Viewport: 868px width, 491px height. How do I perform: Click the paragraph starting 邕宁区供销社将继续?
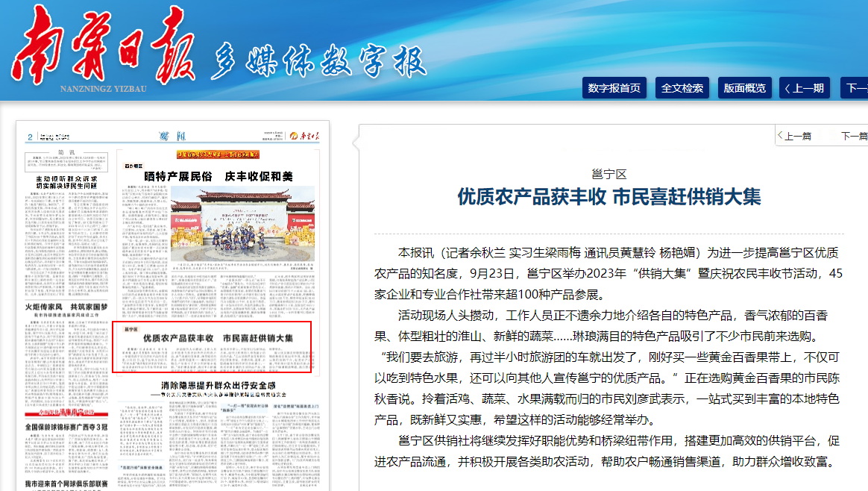coord(607,451)
